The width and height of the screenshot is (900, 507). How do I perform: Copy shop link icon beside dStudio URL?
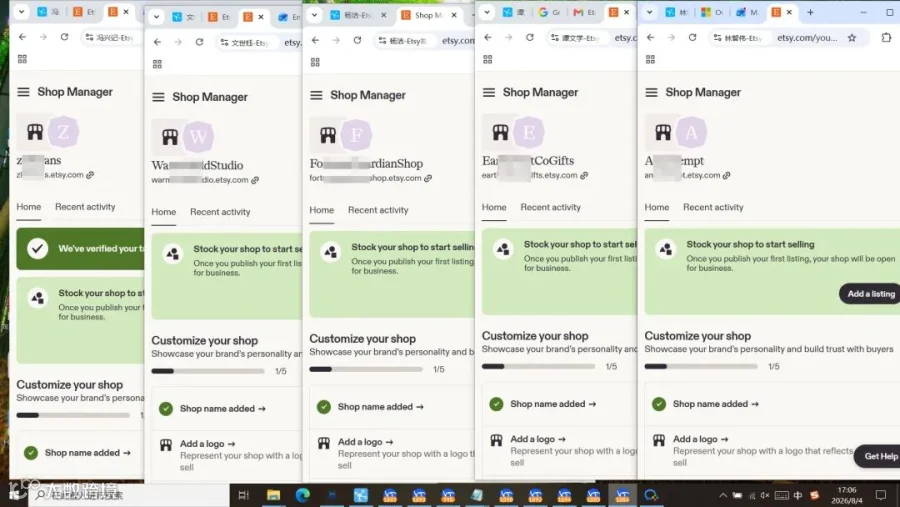255,180
